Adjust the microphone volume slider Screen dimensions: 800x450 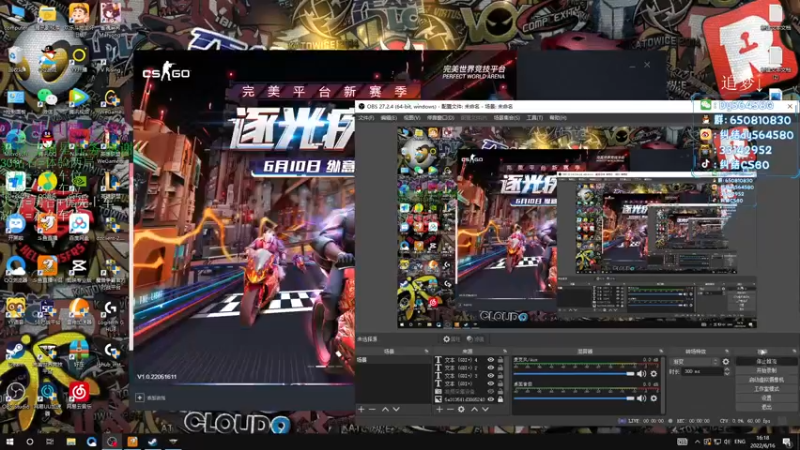click(574, 374)
